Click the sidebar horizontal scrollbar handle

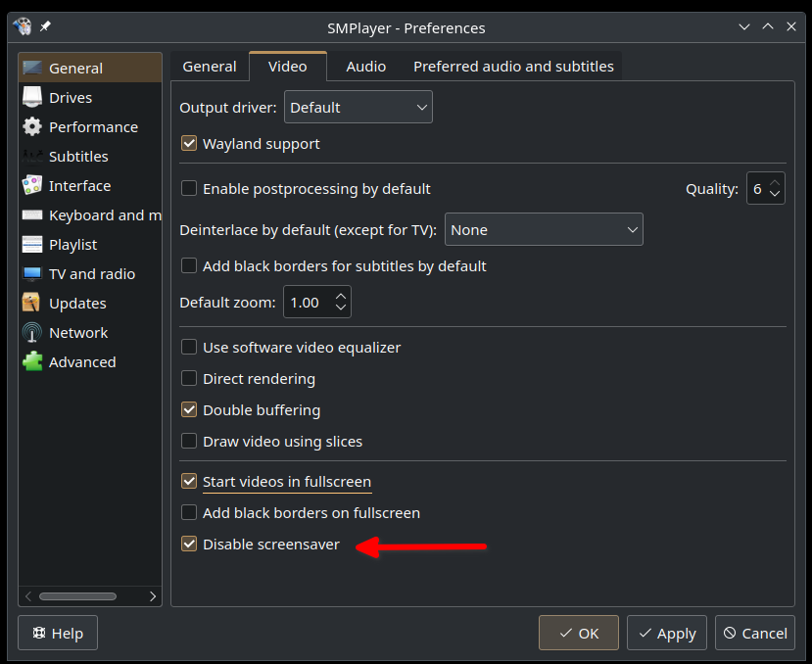[x=77, y=596]
